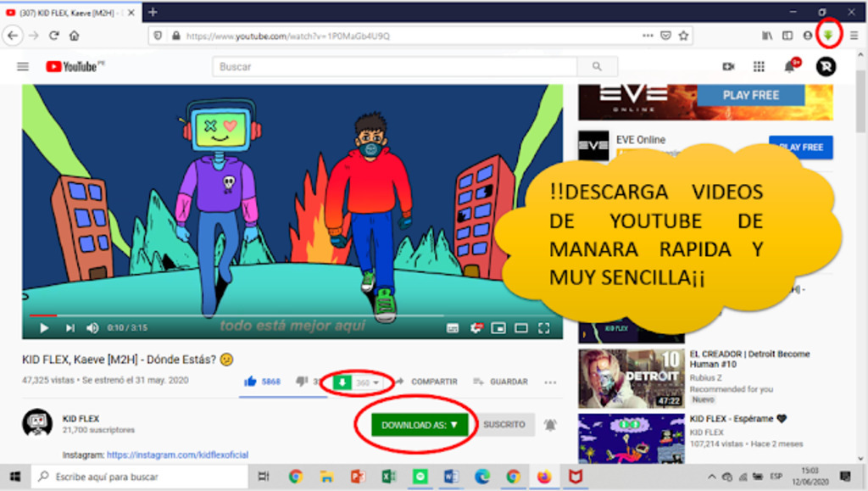Open the YouTube guide sidebar menu
The width and height of the screenshot is (868, 491).
pos(23,66)
